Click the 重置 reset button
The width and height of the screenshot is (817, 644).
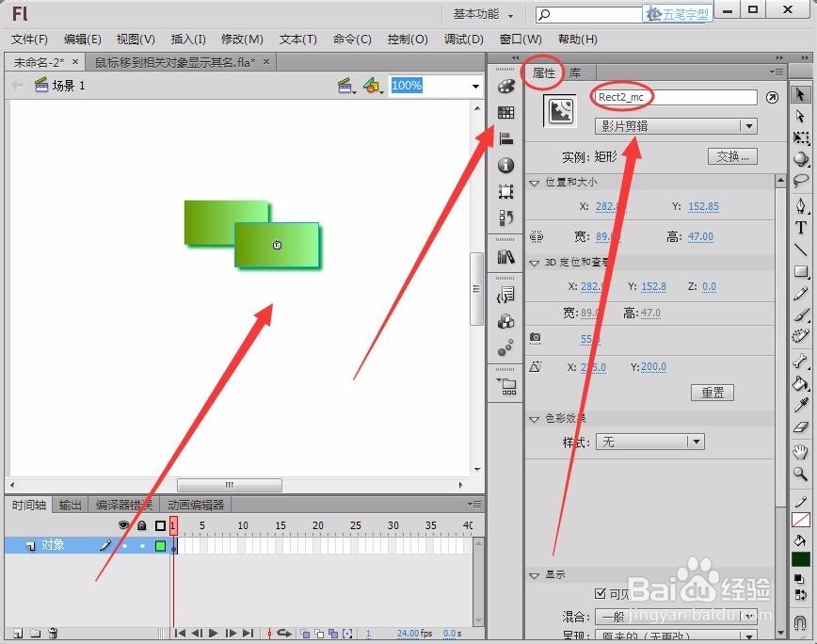coord(713,393)
